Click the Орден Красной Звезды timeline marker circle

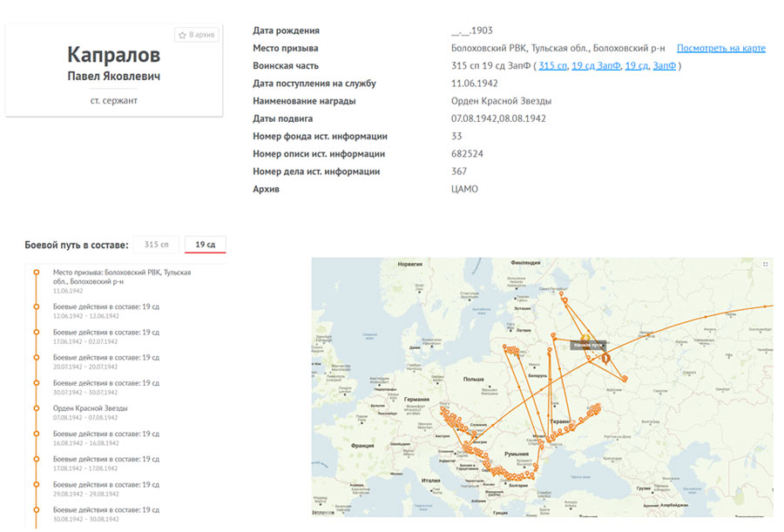coord(36,408)
